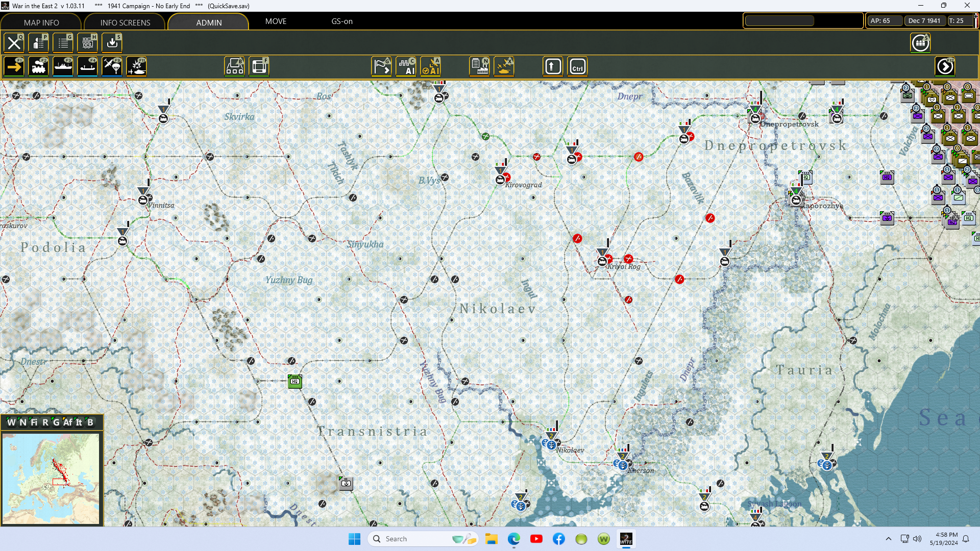The image size is (980, 551).
Task: Select the naval transport mode (F3)
Action: (x=63, y=67)
